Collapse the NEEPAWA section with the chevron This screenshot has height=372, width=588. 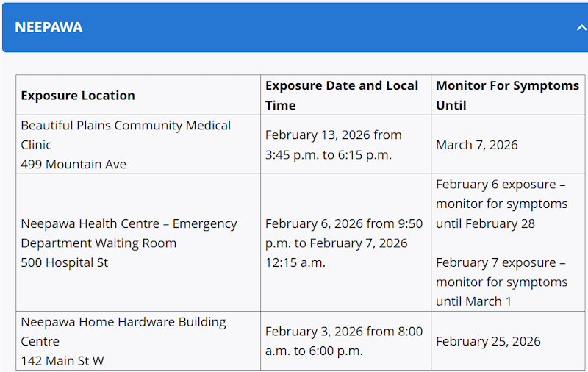pos(580,28)
